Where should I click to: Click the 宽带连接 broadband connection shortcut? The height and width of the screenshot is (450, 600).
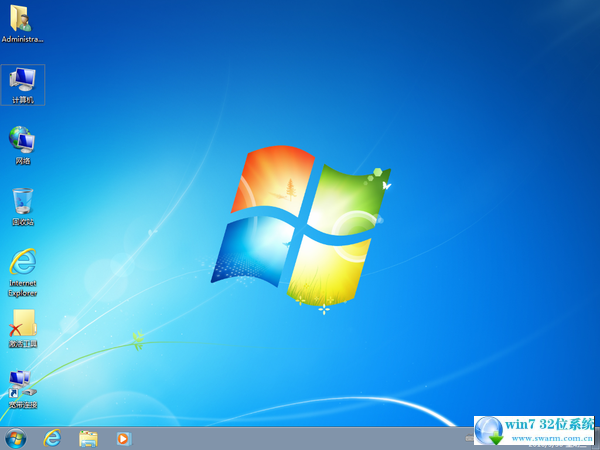tap(22, 384)
